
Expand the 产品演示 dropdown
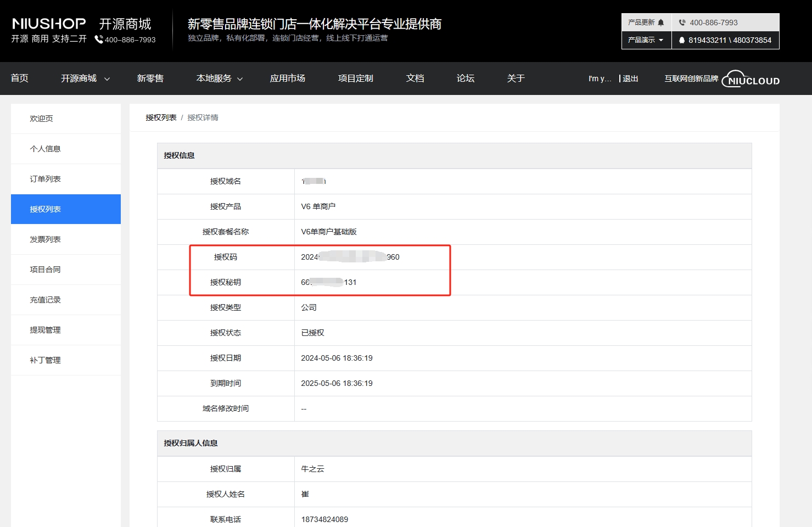646,40
